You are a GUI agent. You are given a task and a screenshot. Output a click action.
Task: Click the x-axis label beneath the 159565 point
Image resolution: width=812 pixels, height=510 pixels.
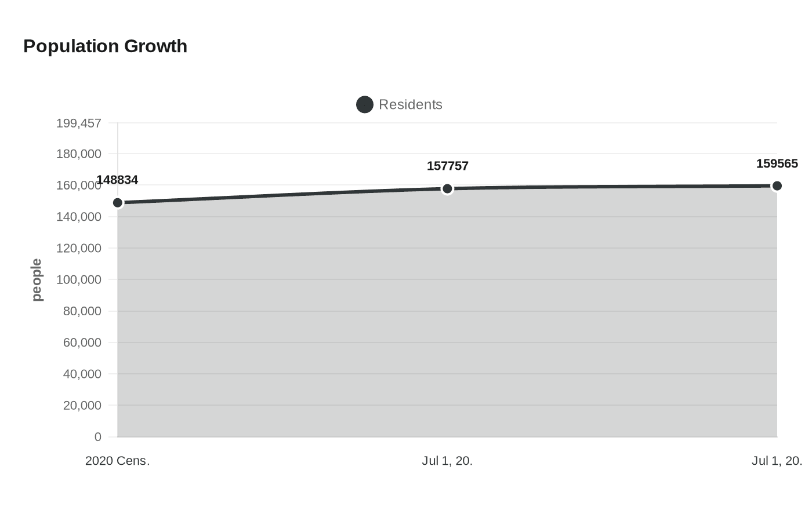(x=777, y=461)
